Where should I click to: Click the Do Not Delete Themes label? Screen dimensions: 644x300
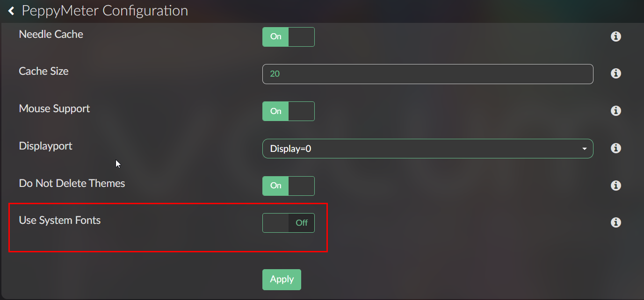coord(72,183)
